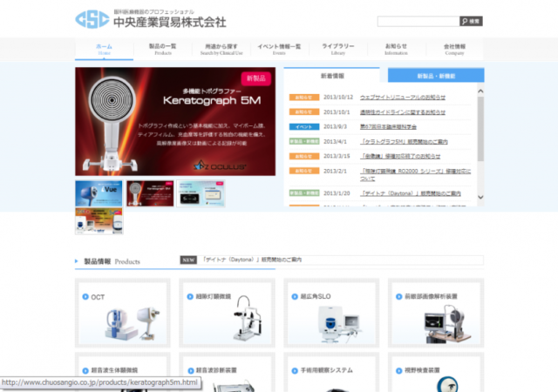The image size is (558, 392).
Task: Open the 視野検査装置 product card
Action: point(436,372)
